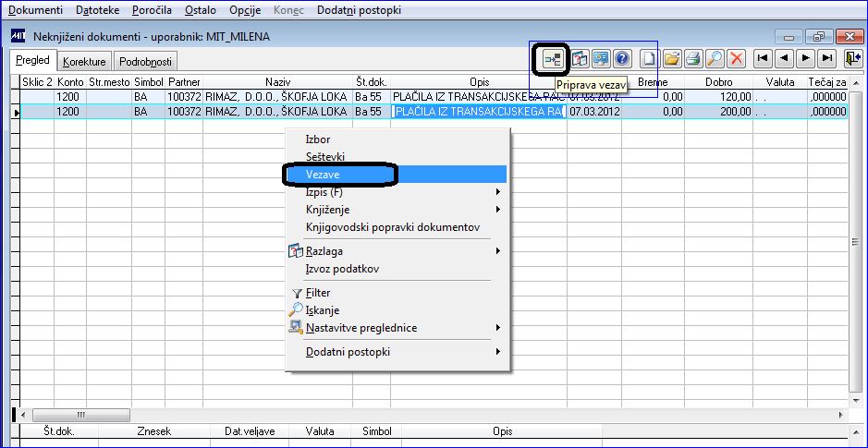
Task: Jump to first record with navigation arrow
Action: (x=763, y=58)
